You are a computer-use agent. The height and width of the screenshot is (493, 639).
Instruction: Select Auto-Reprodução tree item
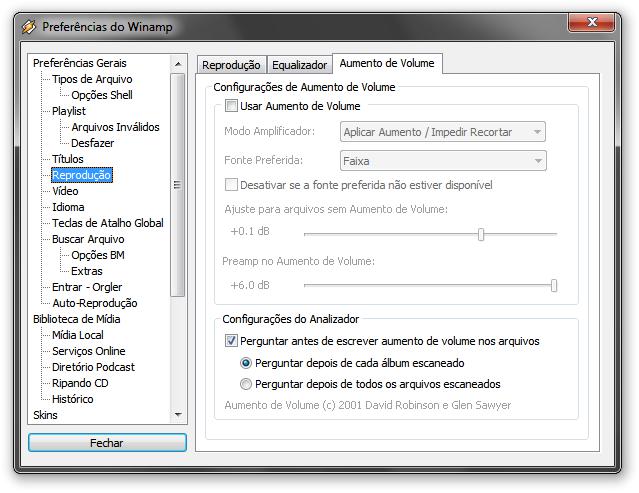tap(95, 303)
